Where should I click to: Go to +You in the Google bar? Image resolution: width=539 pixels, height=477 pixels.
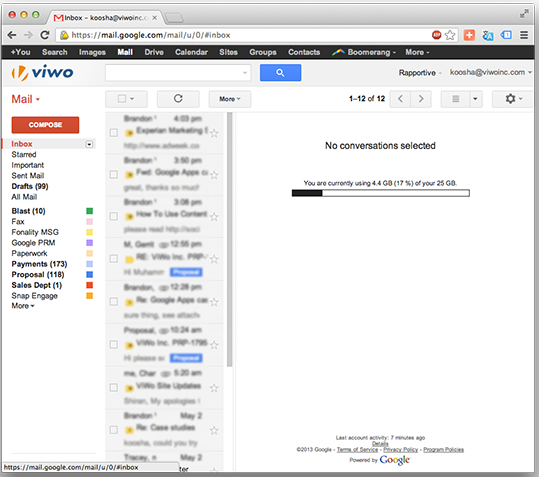click(x=21, y=52)
